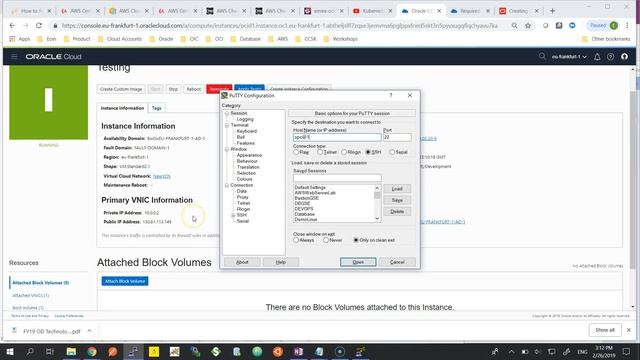
Task: Collapse the Connection category tree node
Action: click(227, 185)
